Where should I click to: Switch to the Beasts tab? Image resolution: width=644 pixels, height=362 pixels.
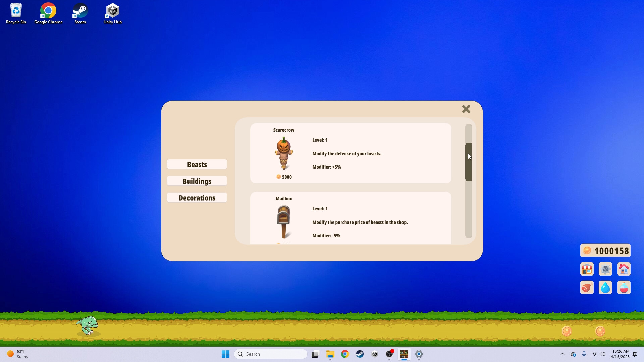[x=197, y=164]
